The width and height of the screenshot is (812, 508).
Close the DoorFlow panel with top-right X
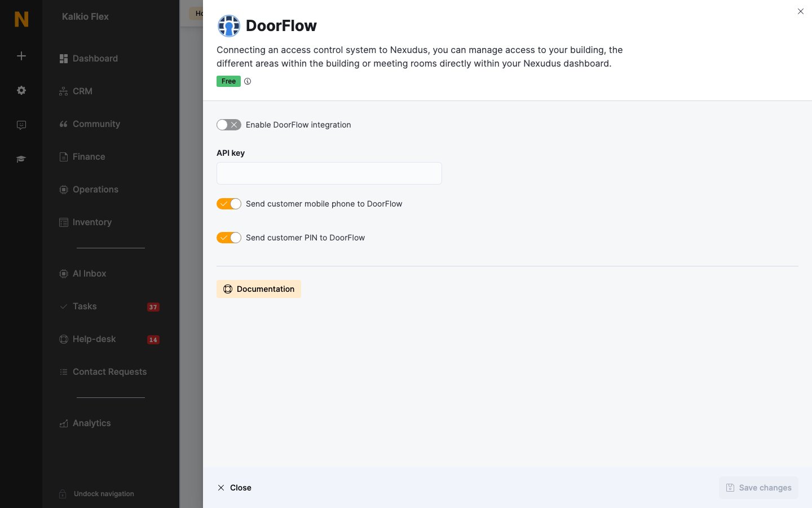(x=801, y=11)
